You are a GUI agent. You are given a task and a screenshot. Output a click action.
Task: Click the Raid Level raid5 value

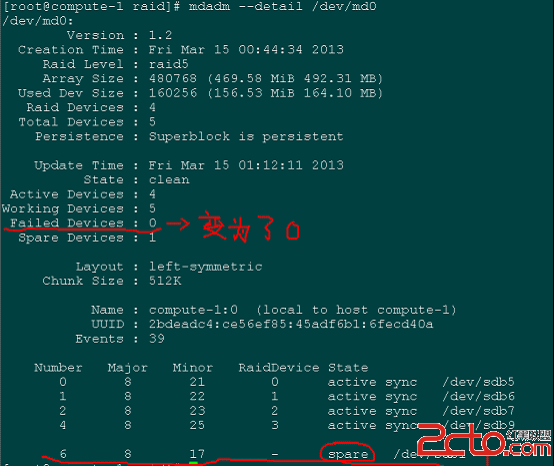(x=168, y=64)
